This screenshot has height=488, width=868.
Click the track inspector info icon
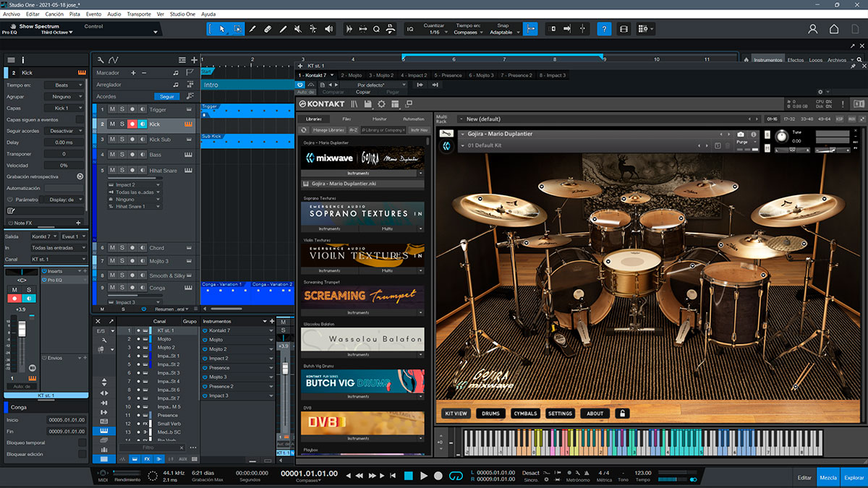(x=22, y=60)
